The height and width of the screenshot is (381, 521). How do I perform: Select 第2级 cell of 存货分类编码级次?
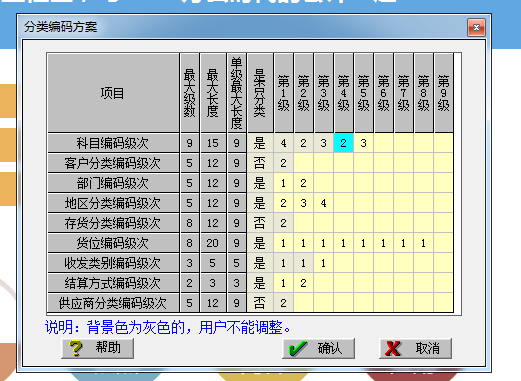(303, 223)
